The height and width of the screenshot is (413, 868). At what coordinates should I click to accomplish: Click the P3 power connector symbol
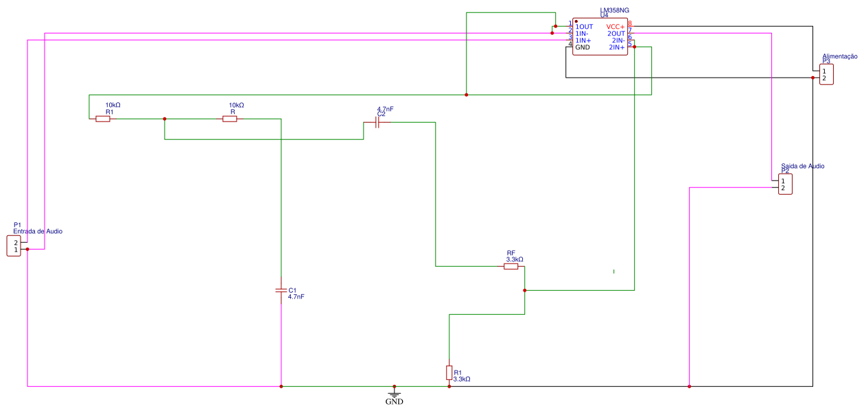pos(826,74)
